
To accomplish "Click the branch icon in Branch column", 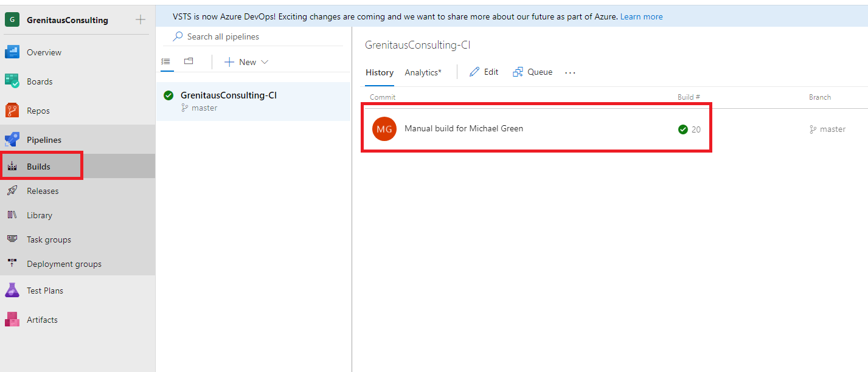I will pos(813,129).
